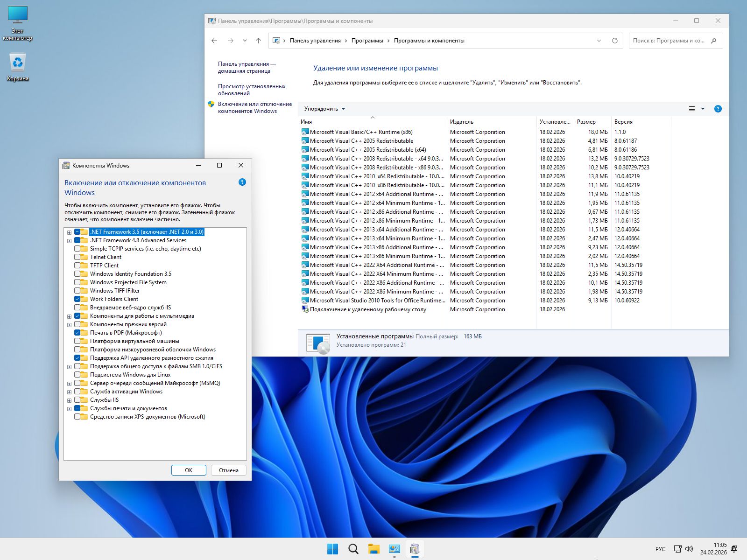Expand .NET Framework 3.5 tree node

click(70, 232)
